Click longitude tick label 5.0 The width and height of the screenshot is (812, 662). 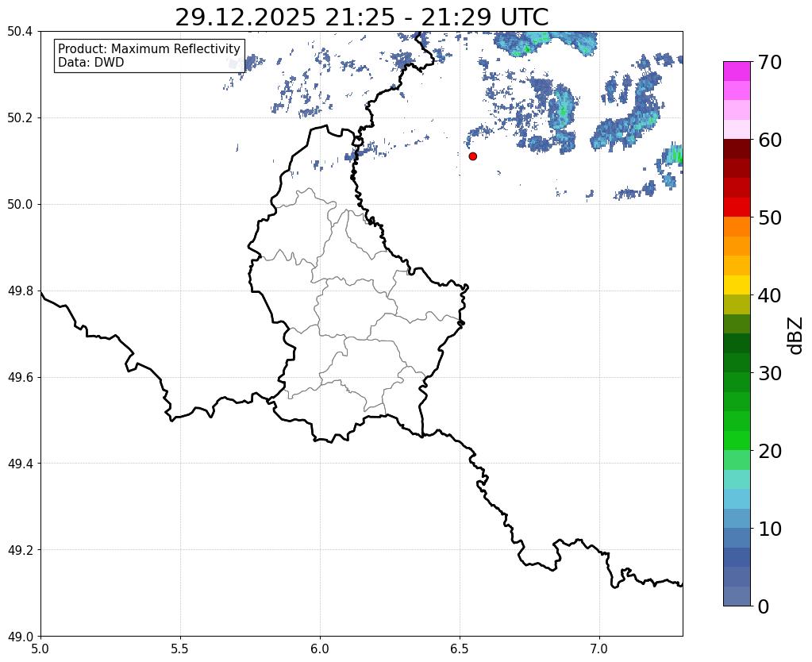pyautogui.click(x=40, y=649)
